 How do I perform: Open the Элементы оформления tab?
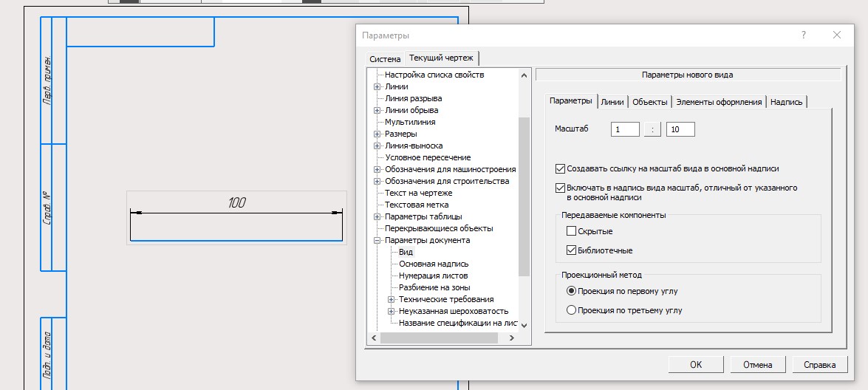click(x=718, y=102)
